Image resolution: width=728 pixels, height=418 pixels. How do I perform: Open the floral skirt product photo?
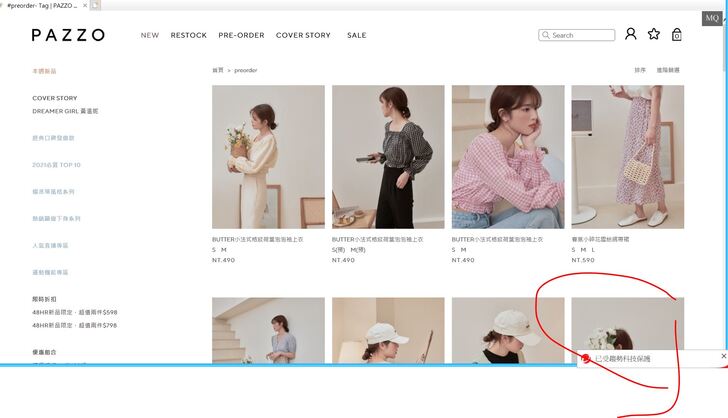[628, 157]
